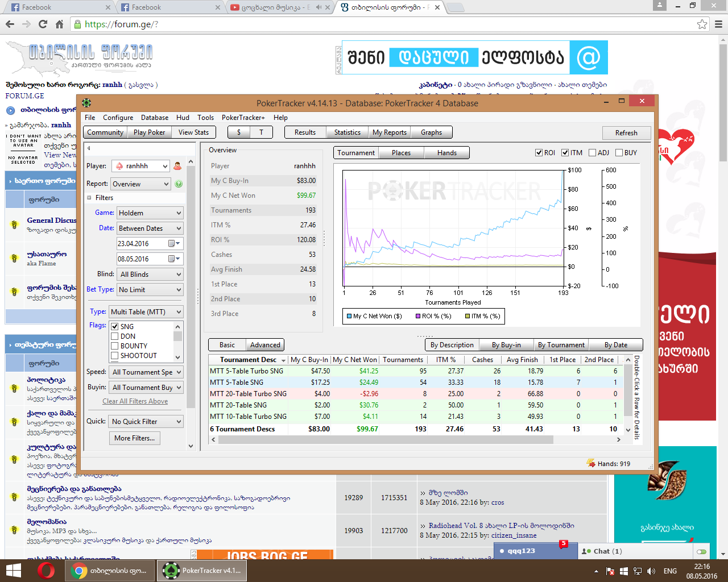Enable the BUY graph checkbox
Image resolution: width=728 pixels, height=582 pixels.
pyautogui.click(x=619, y=153)
